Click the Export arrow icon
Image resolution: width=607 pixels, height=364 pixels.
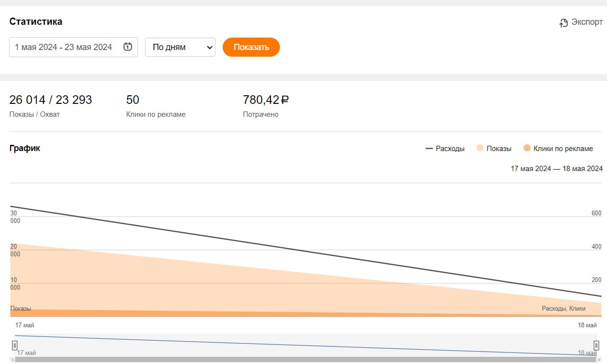[564, 23]
